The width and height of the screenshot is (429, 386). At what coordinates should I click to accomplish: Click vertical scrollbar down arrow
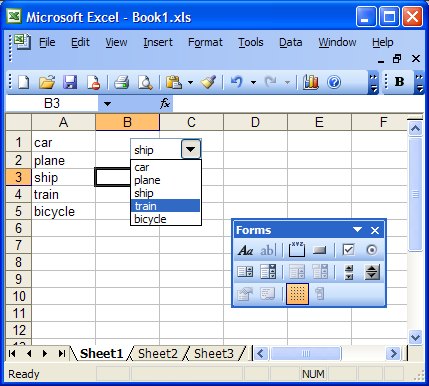click(415, 337)
